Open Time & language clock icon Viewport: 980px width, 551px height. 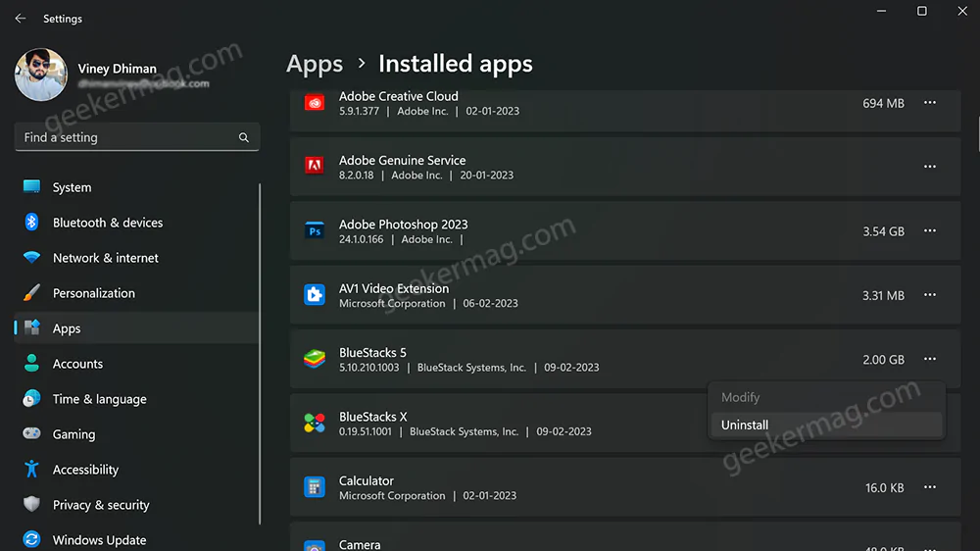(32, 398)
